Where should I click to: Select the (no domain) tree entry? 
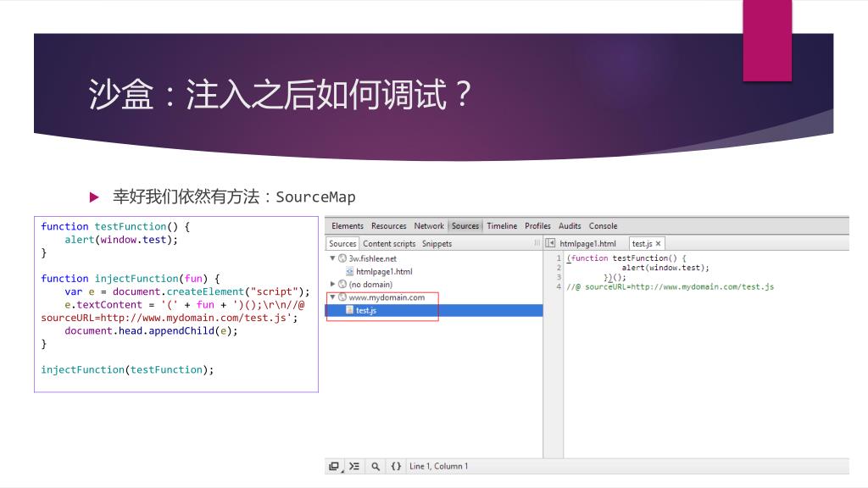click(x=370, y=285)
